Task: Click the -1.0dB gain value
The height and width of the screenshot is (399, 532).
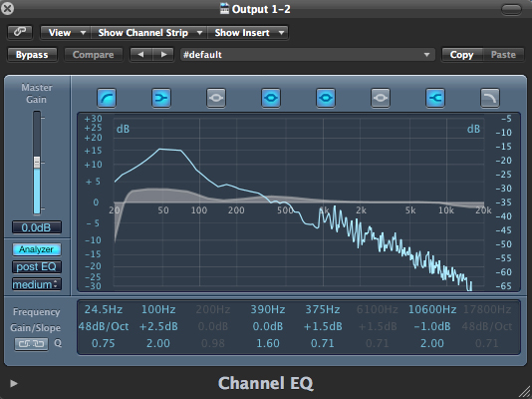Action: pos(432,326)
